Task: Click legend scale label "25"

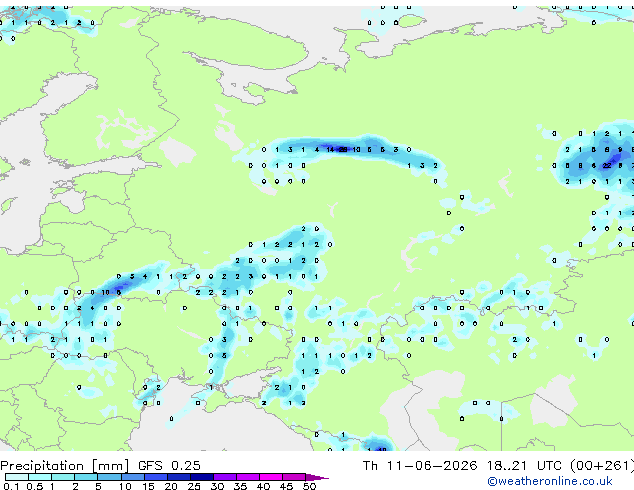Action: coord(194,486)
